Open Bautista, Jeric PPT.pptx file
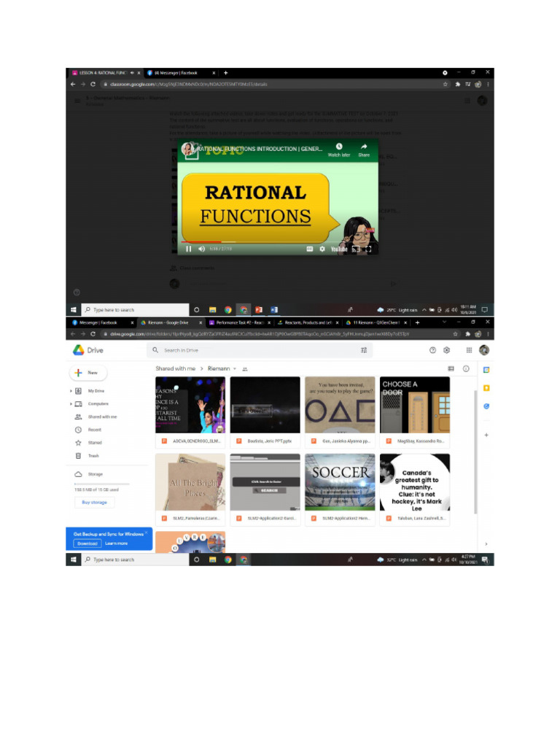Image resolution: width=560 pixels, height=747 pixels. pyautogui.click(x=265, y=413)
